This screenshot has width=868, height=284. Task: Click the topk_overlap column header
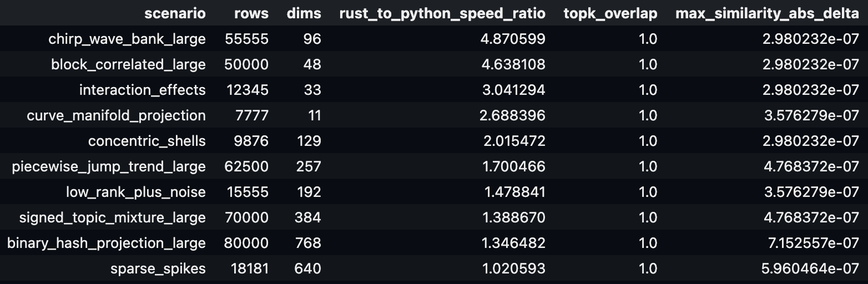pos(610,13)
